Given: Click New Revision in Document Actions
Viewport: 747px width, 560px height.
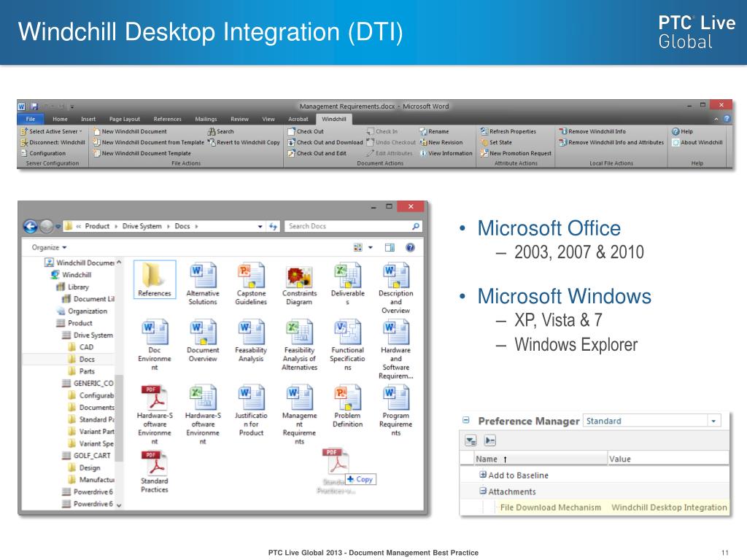Looking at the screenshot, I should pyautogui.click(x=441, y=142).
